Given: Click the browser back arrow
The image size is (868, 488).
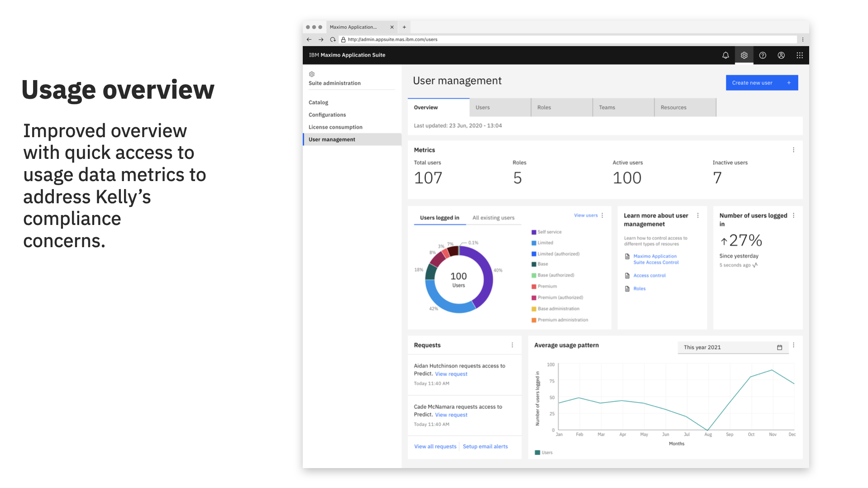Looking at the screenshot, I should click(309, 39).
